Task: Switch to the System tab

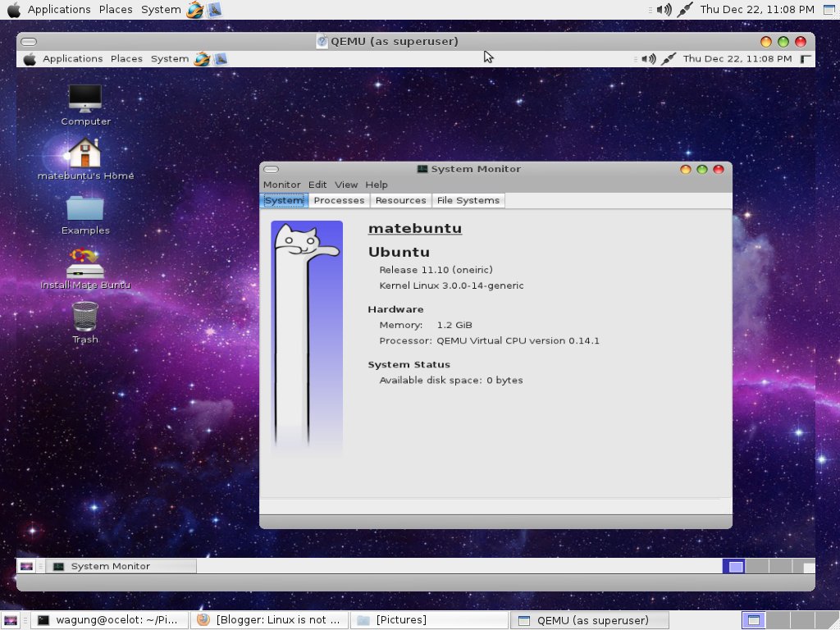Action: pyautogui.click(x=284, y=200)
